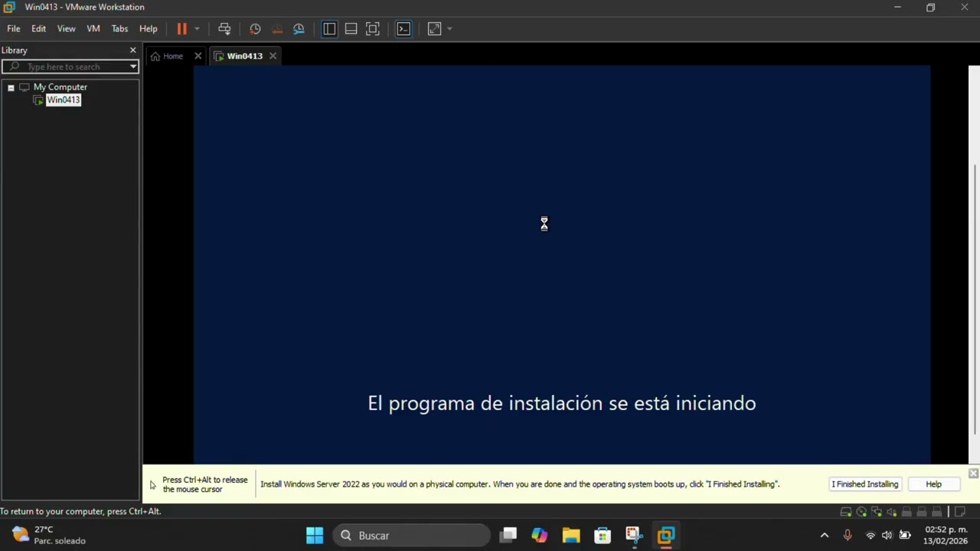Click the battery tray icon
The height and width of the screenshot is (551, 980).
[x=905, y=536]
